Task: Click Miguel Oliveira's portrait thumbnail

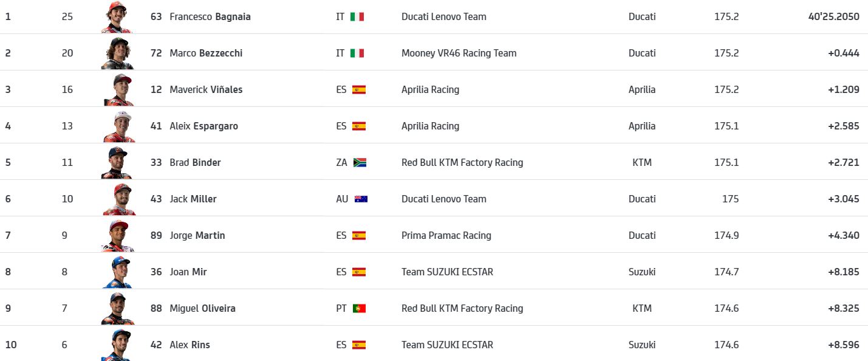Action: tap(118, 309)
